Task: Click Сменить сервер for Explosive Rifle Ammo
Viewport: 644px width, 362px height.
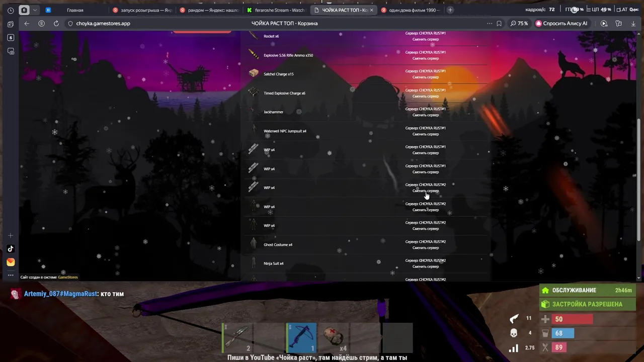Action: (x=426, y=58)
